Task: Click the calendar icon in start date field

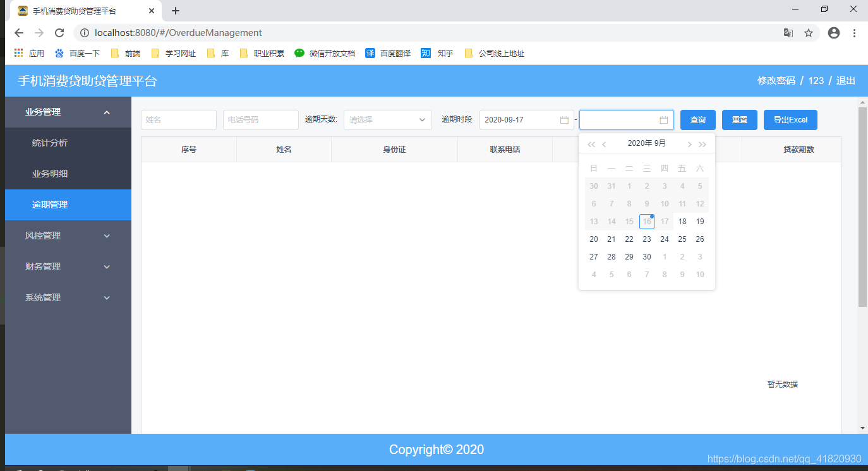Action: 564,120
